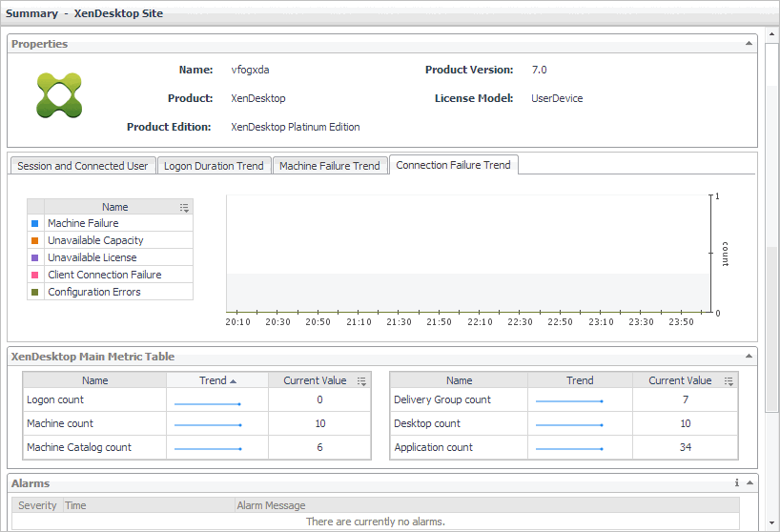This screenshot has width=780, height=532.
Task: Click the Machine Catalog count row name
Action: (79, 447)
